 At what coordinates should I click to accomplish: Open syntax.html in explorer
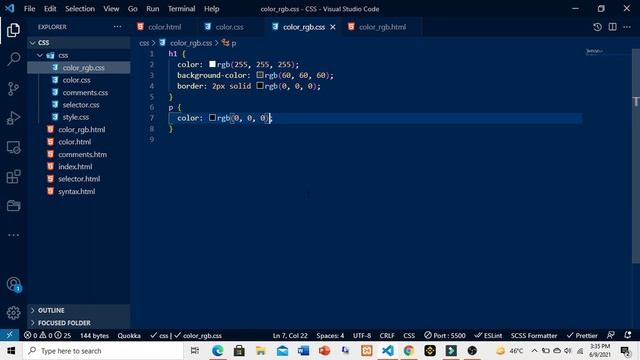coord(79,191)
